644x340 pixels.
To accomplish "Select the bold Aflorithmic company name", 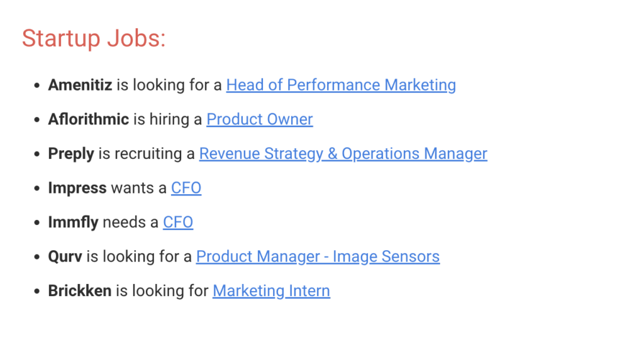I will tap(88, 119).
